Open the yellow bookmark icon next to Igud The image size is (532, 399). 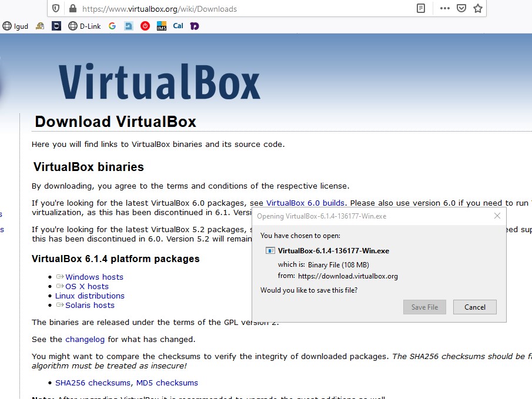pos(40,26)
